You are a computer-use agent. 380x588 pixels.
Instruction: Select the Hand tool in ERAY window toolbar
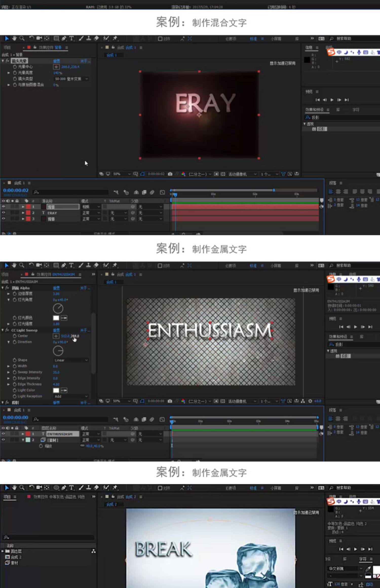tap(14, 38)
